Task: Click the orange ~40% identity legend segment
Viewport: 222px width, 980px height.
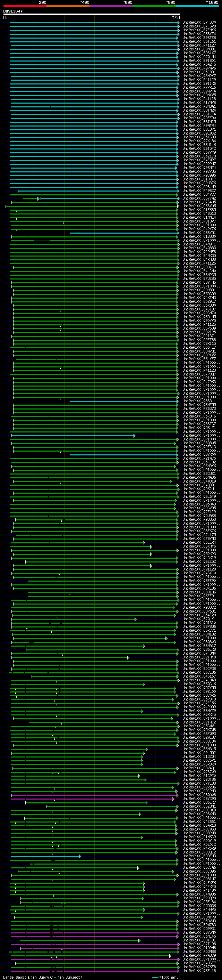Action: [68, 6]
